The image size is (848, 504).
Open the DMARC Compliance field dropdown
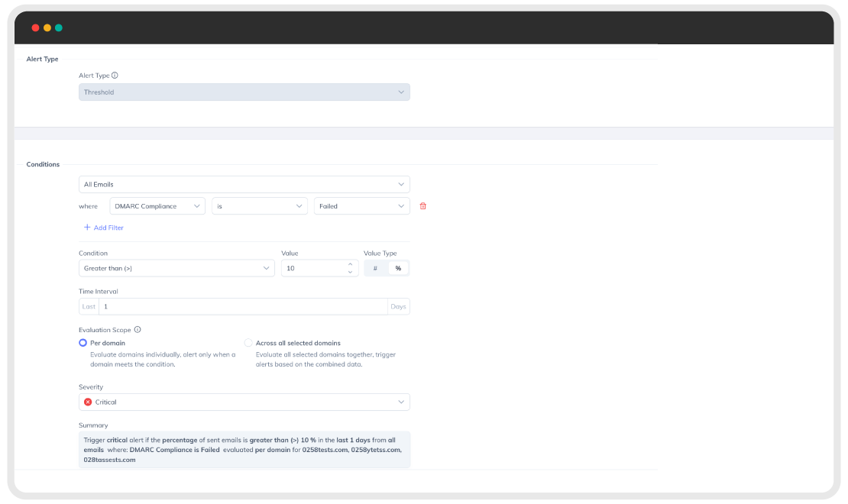pyautogui.click(x=157, y=206)
